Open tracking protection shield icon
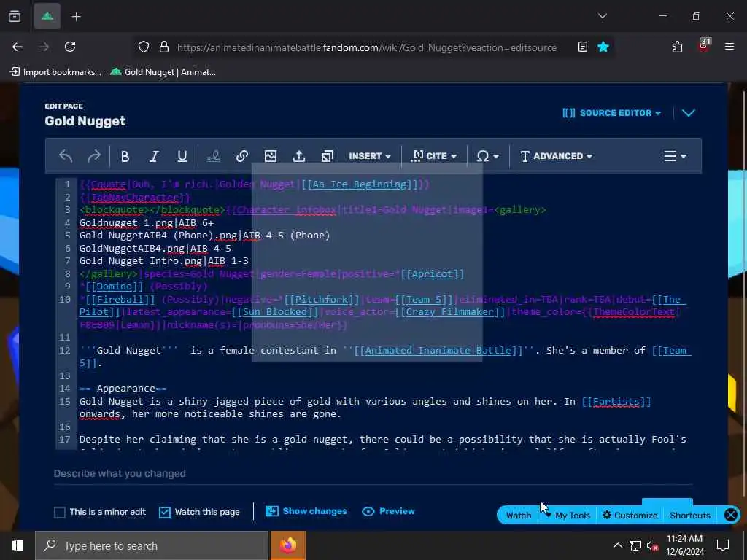Image resolution: width=747 pixels, height=560 pixels. coord(144,47)
